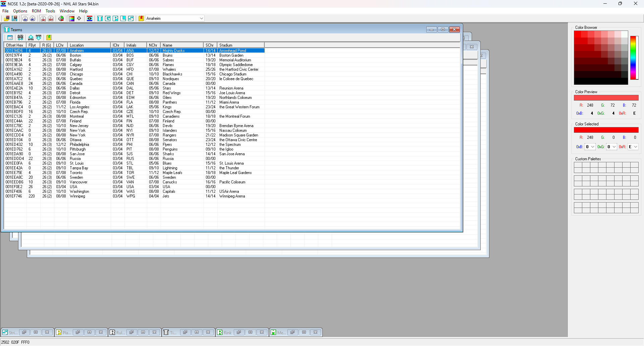This screenshot has width=644, height=346.
Task: Expand the Anaheim team dropdown
Action: tap(201, 18)
